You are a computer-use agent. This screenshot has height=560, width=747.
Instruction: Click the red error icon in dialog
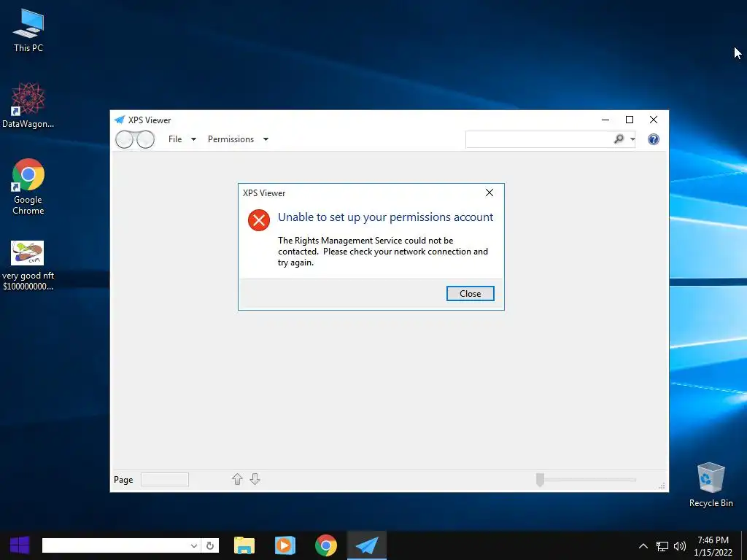coord(259,220)
